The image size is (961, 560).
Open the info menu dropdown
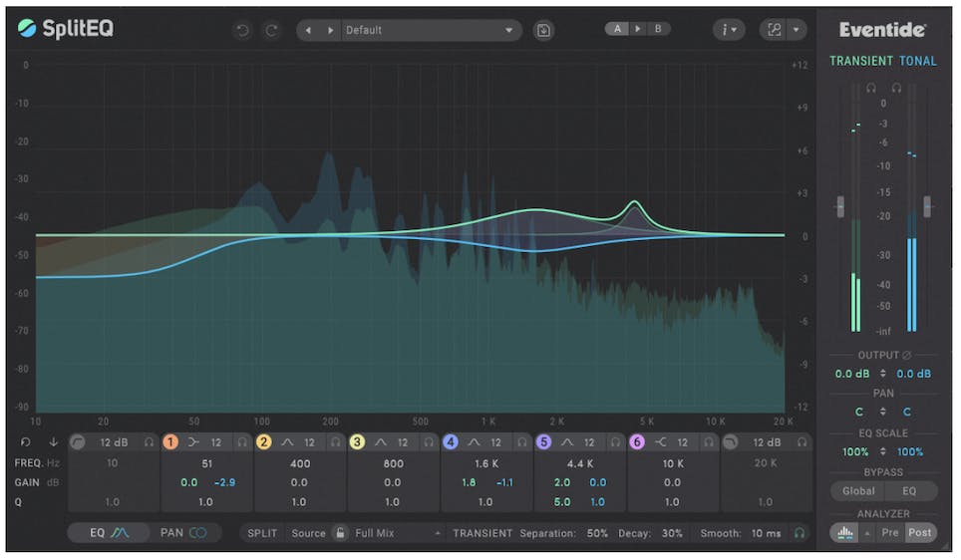tap(729, 30)
